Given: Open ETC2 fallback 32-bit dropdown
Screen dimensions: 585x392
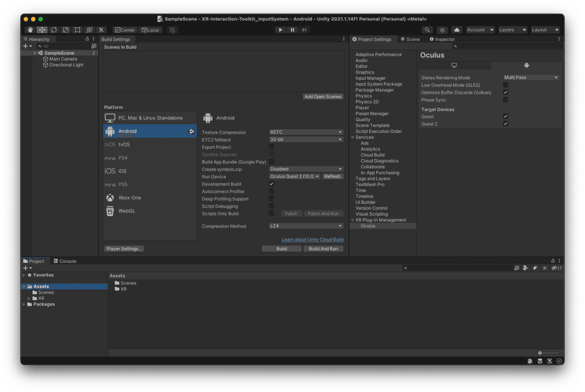Looking at the screenshot, I should [306, 139].
